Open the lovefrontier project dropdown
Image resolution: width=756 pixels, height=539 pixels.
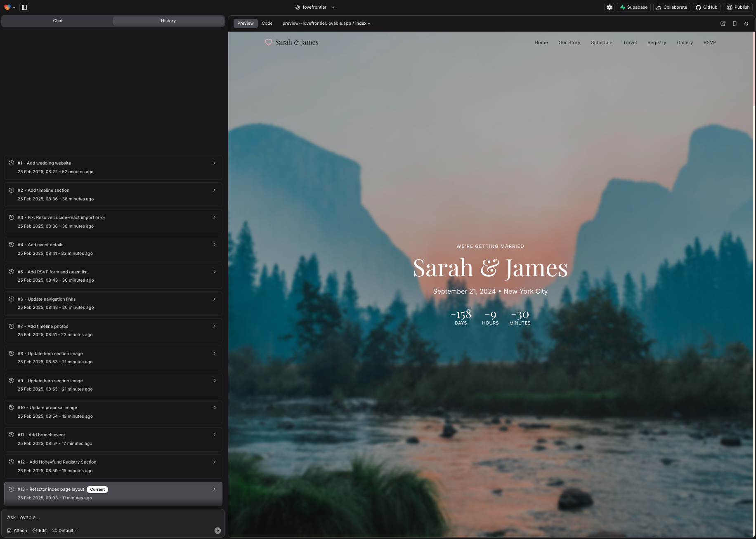[314, 7]
